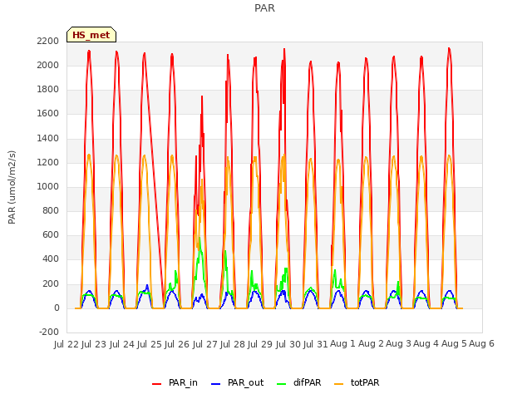532x399 pixels.
Task: Click the Jul 22 x-axis date label
Action: pyautogui.click(x=66, y=344)
